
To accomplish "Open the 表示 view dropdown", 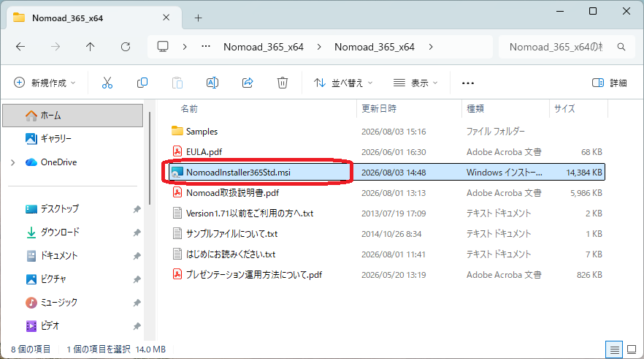I will [415, 83].
